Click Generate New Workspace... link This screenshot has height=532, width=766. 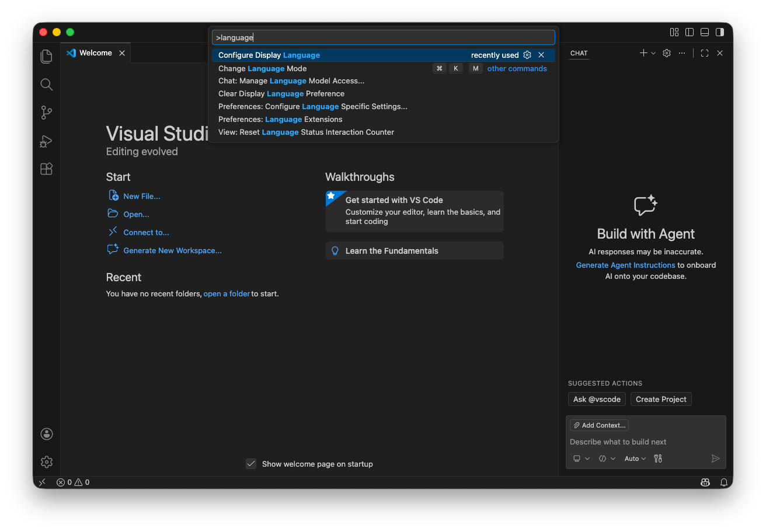[173, 251]
